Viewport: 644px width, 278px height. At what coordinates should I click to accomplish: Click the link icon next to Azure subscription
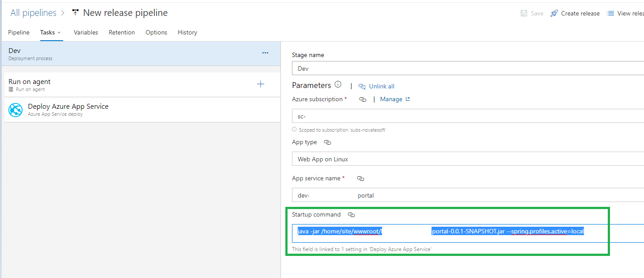tap(363, 99)
